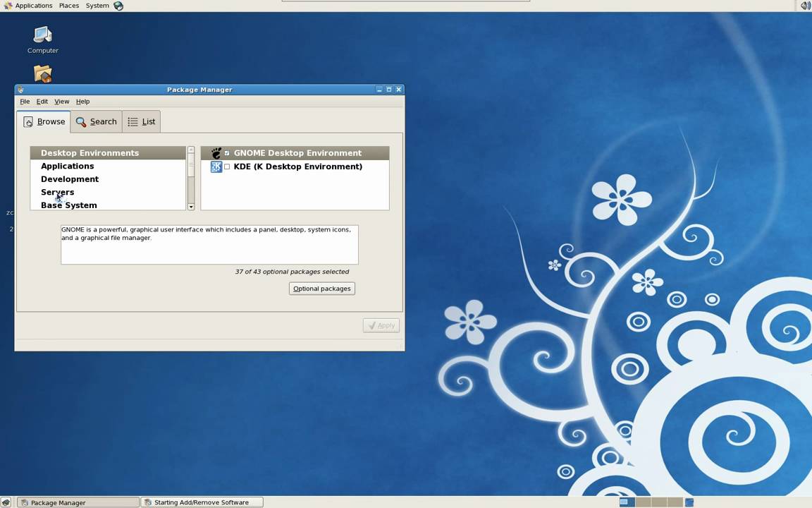Viewport: 812px width, 508px height.
Task: Click the GNOME description text box
Action: tap(209, 245)
